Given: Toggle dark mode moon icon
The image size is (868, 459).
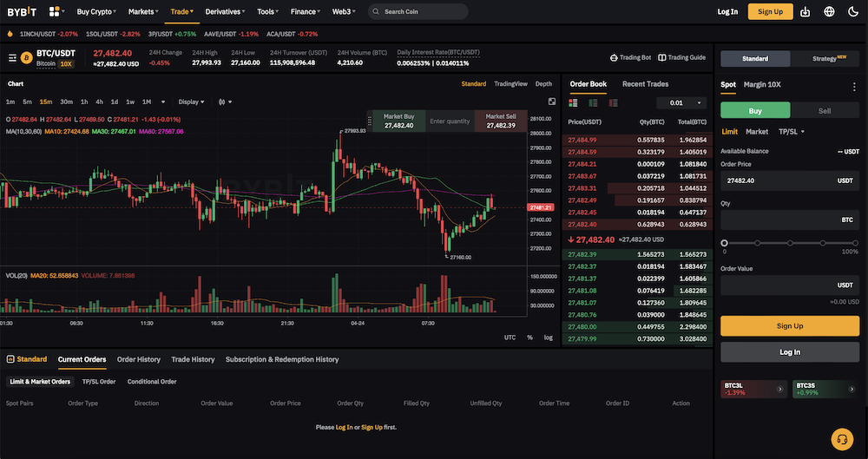Looking at the screenshot, I should tap(852, 12).
